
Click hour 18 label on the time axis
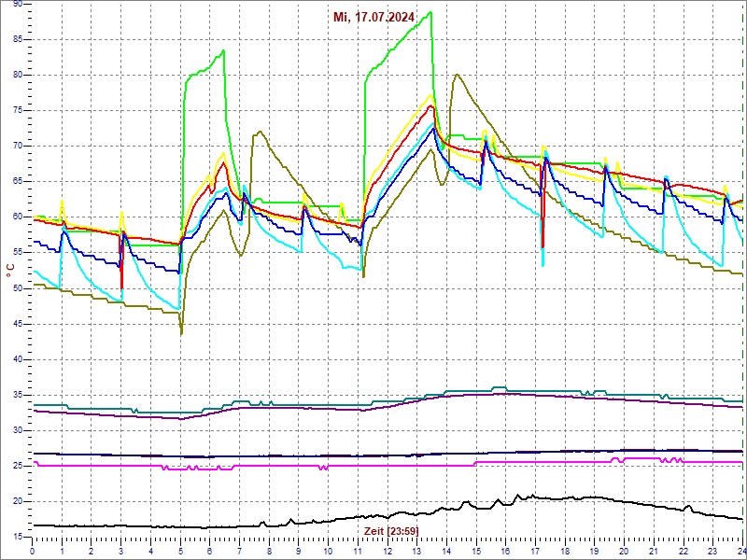click(566, 552)
